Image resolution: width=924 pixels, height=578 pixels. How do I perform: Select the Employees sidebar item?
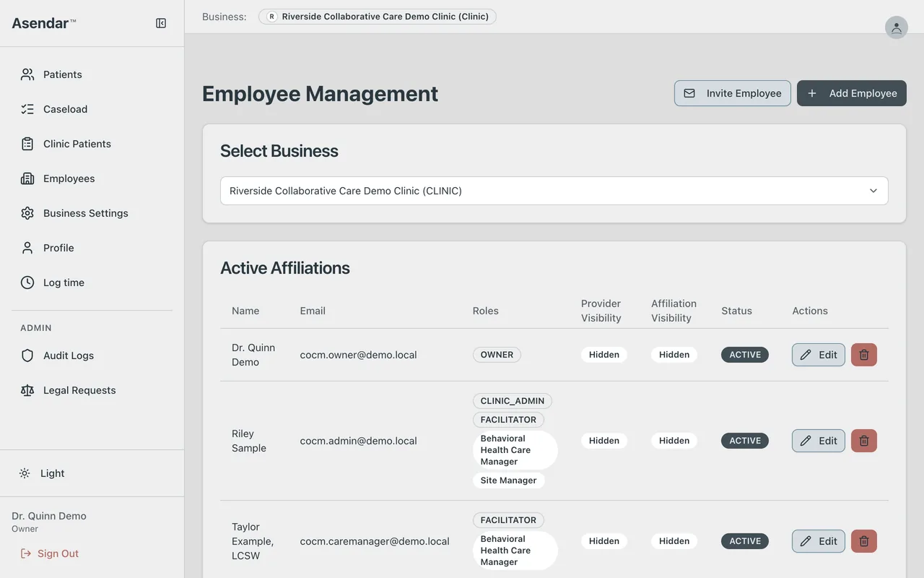pyautogui.click(x=92, y=178)
